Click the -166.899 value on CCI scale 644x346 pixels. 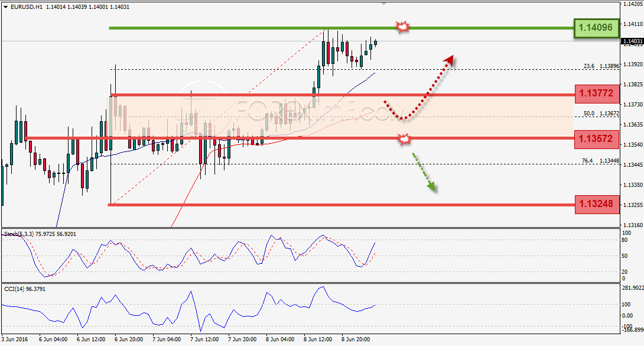633,330
